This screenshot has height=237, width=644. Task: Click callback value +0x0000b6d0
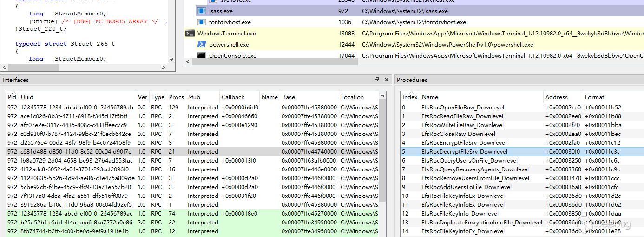tap(240, 107)
